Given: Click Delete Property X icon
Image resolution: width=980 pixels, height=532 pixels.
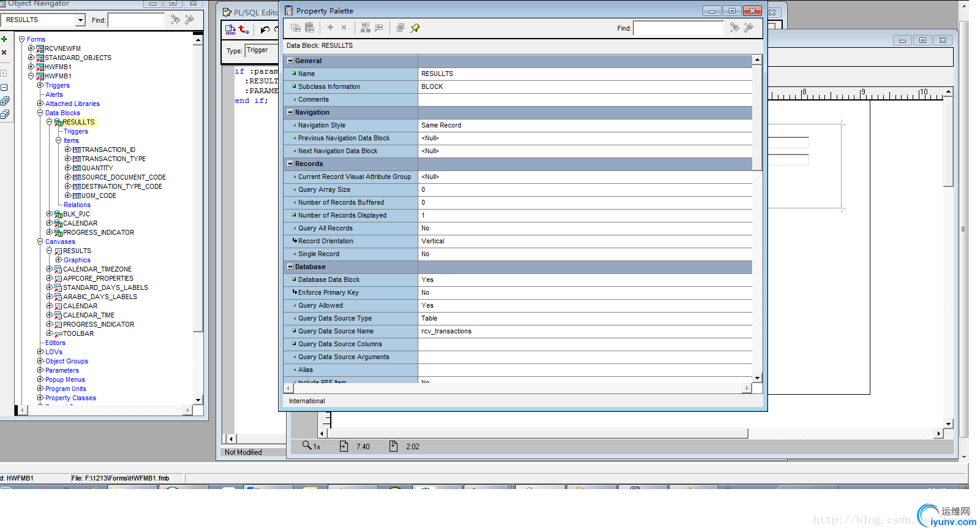Looking at the screenshot, I should 344,28.
